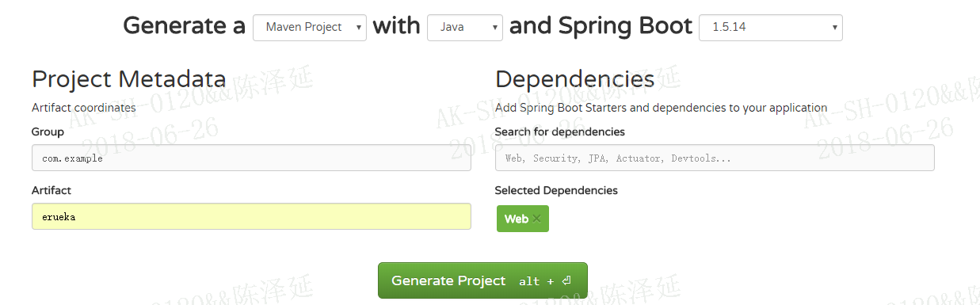
Task: Click the arrow on the Java selector
Action: (x=494, y=28)
